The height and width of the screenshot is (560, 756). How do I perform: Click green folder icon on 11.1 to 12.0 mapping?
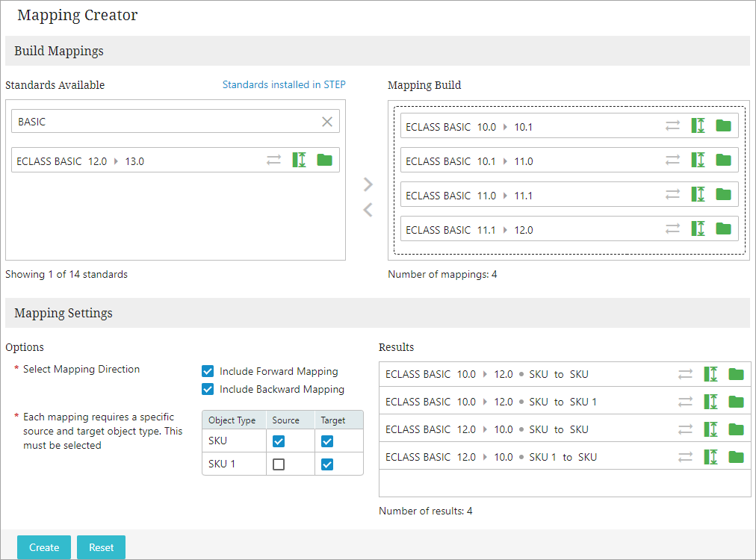[x=724, y=228]
